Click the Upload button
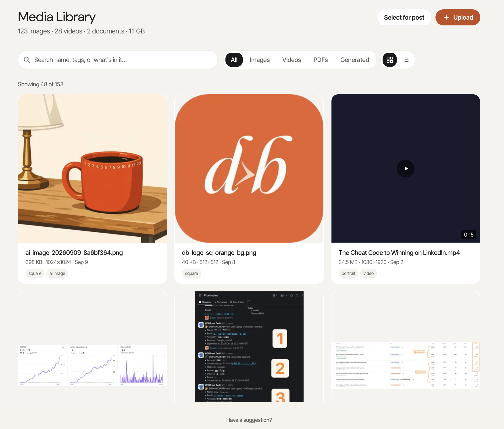The height and width of the screenshot is (429, 504). [x=458, y=17]
